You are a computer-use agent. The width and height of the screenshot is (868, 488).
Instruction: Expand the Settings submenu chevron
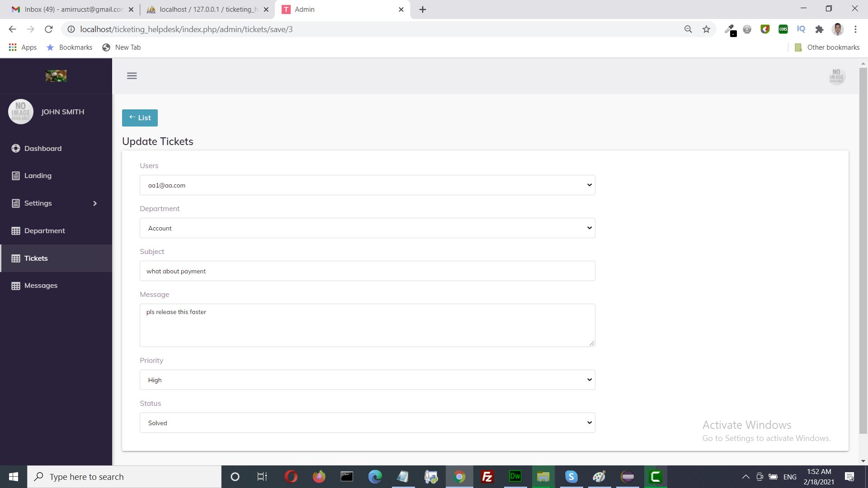point(95,203)
